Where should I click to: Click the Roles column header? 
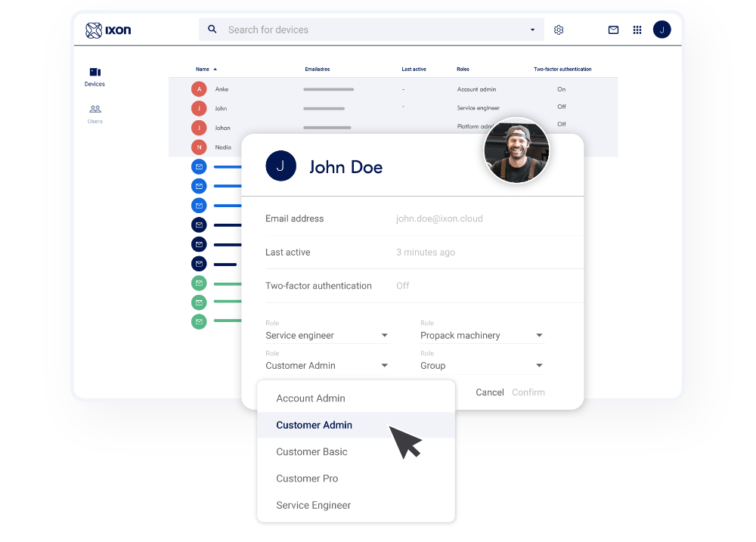point(463,70)
